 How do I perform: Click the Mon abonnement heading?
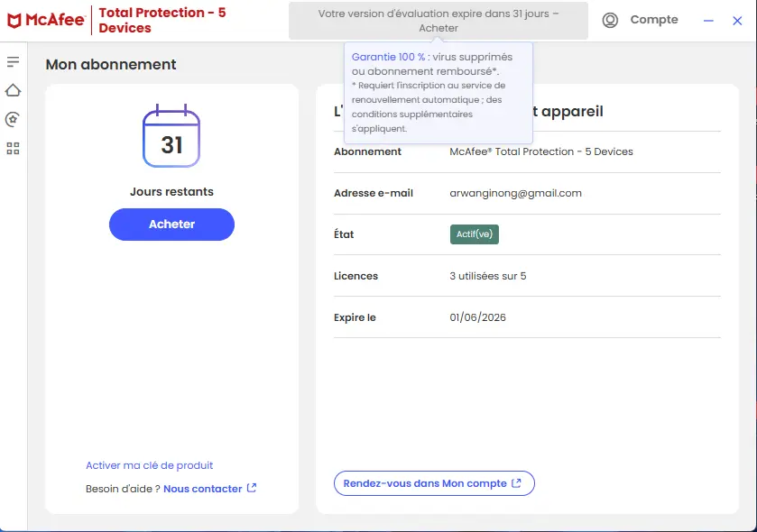click(111, 65)
